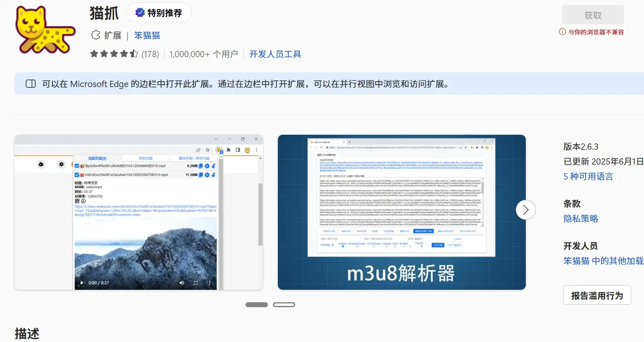Click the 猫抓 cat logo icon
The image size is (644, 342).
click(x=46, y=30)
